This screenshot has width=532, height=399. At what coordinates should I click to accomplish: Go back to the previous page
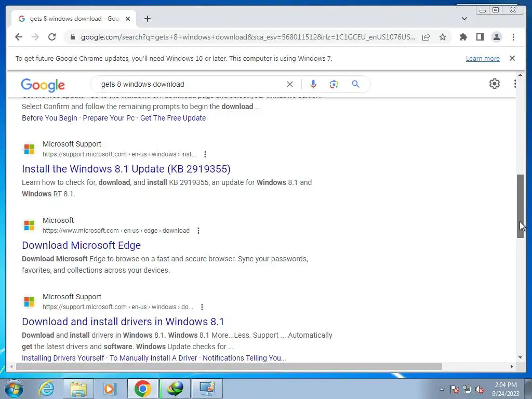click(x=19, y=37)
